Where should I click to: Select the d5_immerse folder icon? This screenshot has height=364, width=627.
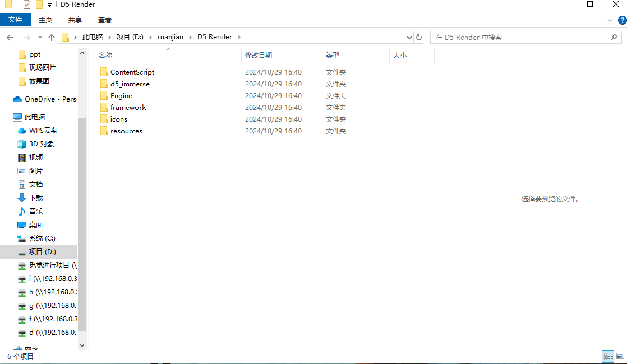pos(104,84)
